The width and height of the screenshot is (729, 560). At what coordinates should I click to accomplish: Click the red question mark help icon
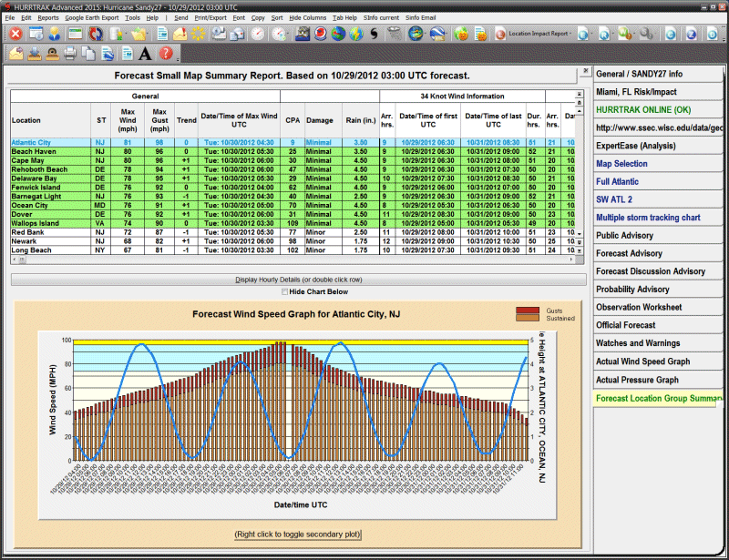coord(166,54)
